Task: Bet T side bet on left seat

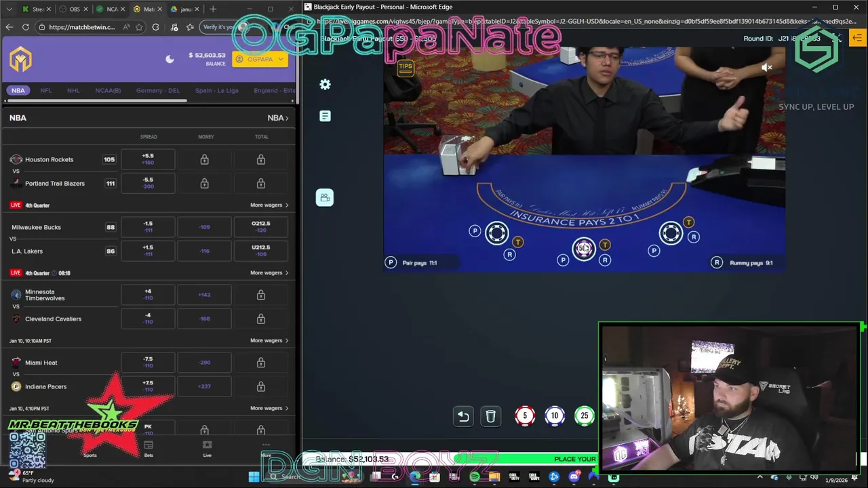Action: pyautogui.click(x=518, y=242)
